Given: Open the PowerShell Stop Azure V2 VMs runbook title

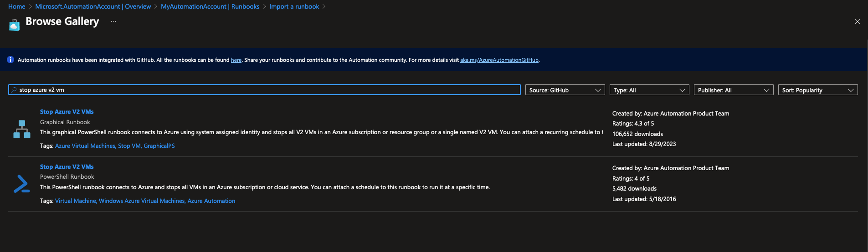Looking at the screenshot, I should pyautogui.click(x=67, y=166).
